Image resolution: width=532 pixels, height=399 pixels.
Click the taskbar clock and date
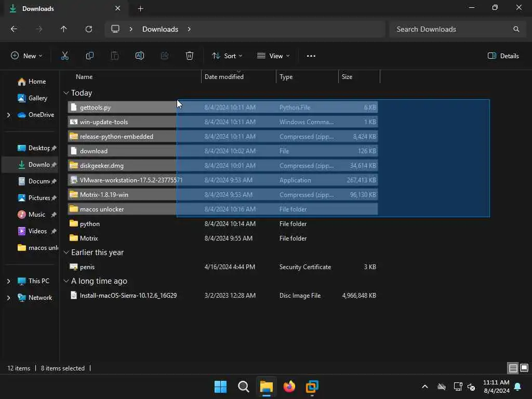(x=496, y=387)
